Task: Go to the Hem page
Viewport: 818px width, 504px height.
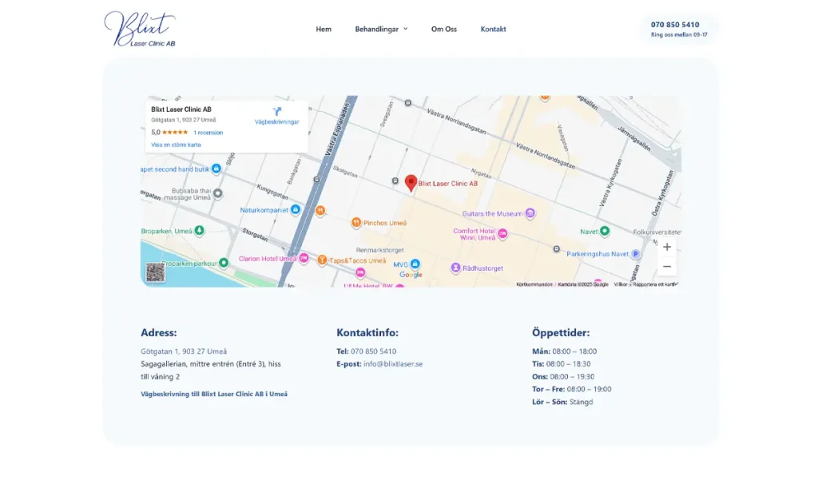Action: 324,29
